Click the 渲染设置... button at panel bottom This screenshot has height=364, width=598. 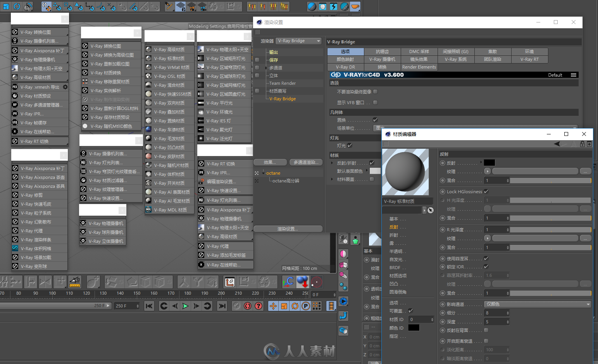[288, 229]
